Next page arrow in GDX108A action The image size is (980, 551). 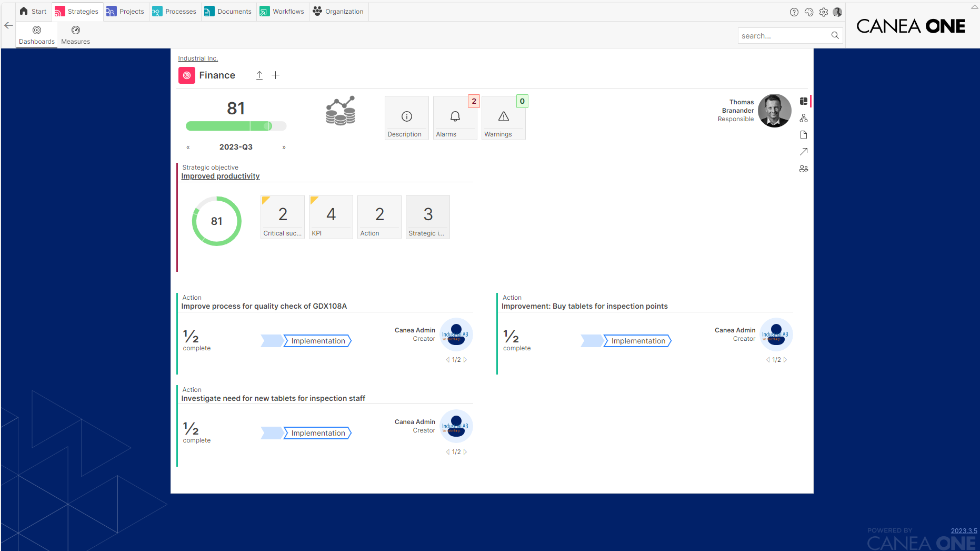(x=465, y=360)
